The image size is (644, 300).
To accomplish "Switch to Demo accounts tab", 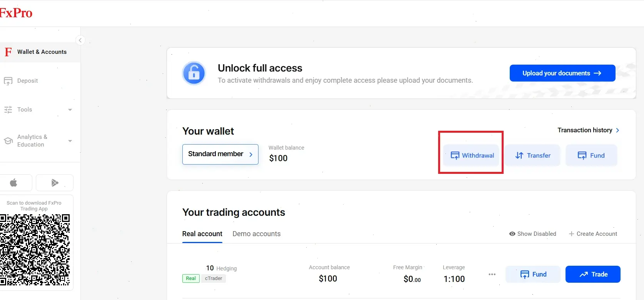I will pyautogui.click(x=256, y=234).
